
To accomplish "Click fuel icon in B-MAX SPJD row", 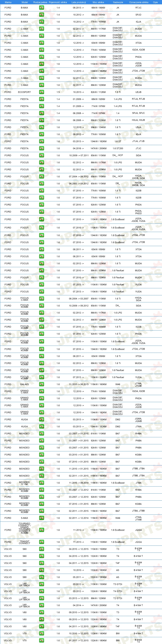I will [x=42, y=14].
